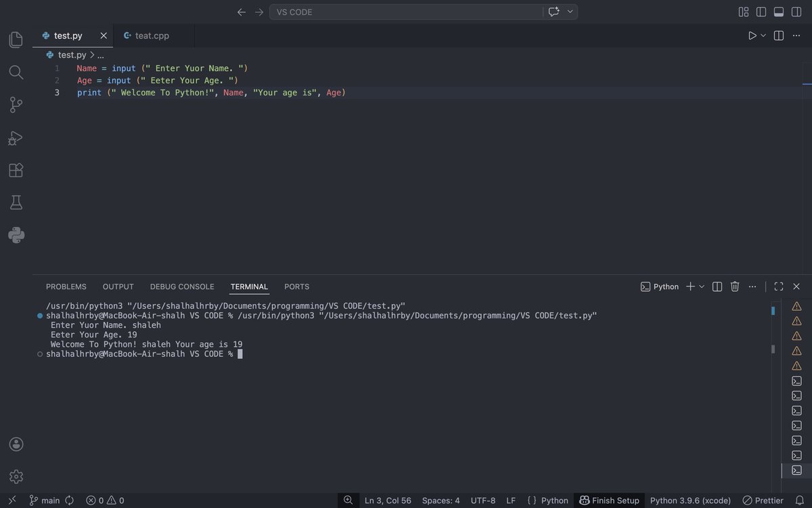Viewport: 812px width, 508px height.
Task: Select interpreter Python 3.9.6 (xcode)
Action: 690,501
